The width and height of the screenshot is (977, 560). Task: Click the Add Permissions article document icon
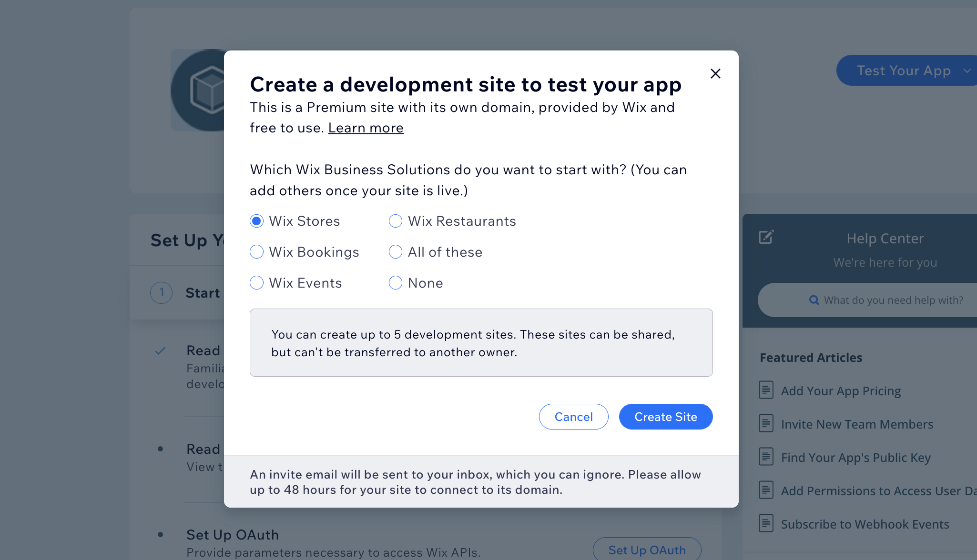(x=766, y=490)
